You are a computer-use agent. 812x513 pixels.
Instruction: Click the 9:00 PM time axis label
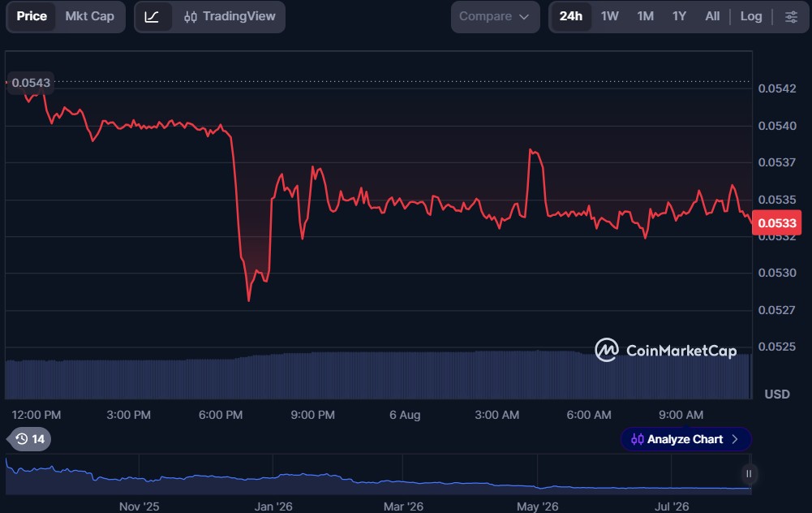pyautogui.click(x=313, y=415)
